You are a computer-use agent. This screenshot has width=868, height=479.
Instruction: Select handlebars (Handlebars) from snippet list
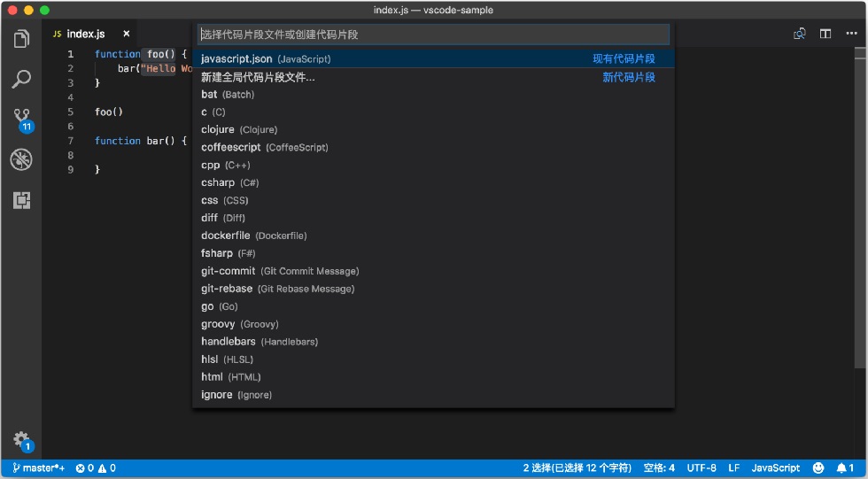433,342
